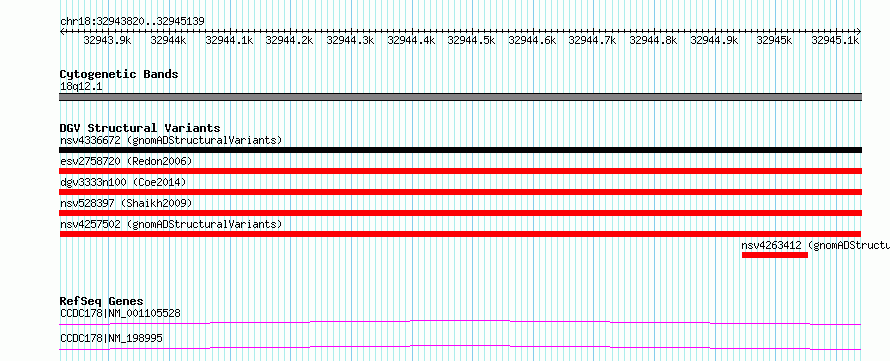Select the CCDC178|NM_198995 gene label
This screenshot has height=361, width=890.
[111, 338]
